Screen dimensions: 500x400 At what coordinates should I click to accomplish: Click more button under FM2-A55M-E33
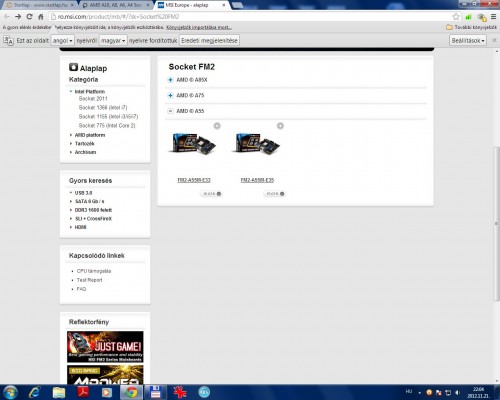(x=212, y=194)
